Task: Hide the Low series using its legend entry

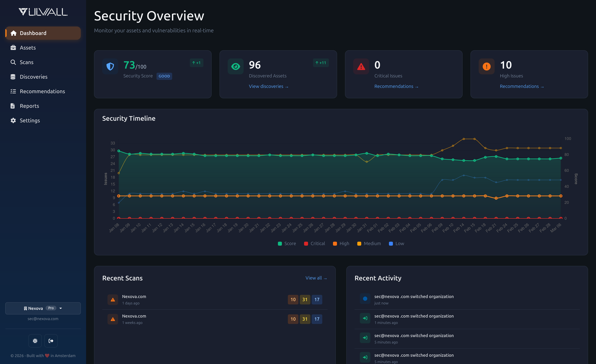Action: pos(396,243)
